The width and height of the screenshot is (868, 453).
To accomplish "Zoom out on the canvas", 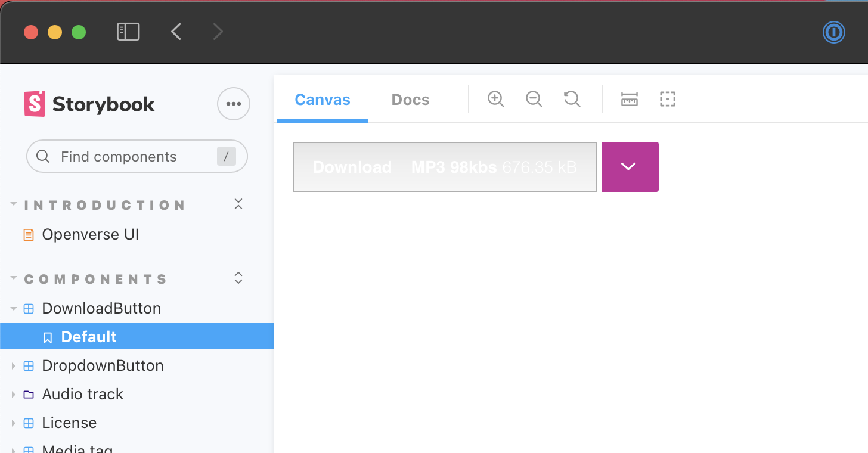I will 534,99.
